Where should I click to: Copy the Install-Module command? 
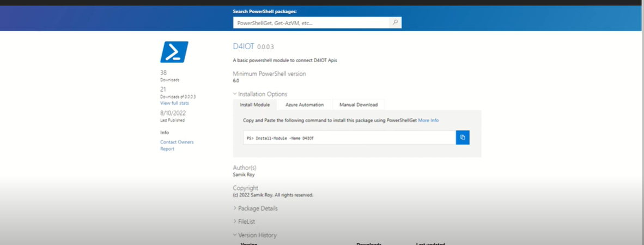(x=463, y=138)
